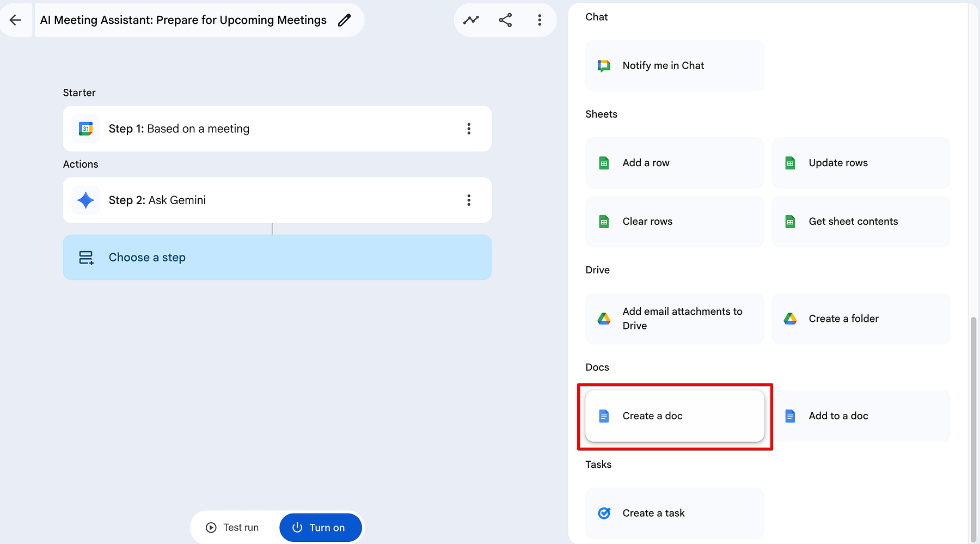Select the Choose a step placeholder
Viewport: 980px width, 544px height.
pos(277,258)
